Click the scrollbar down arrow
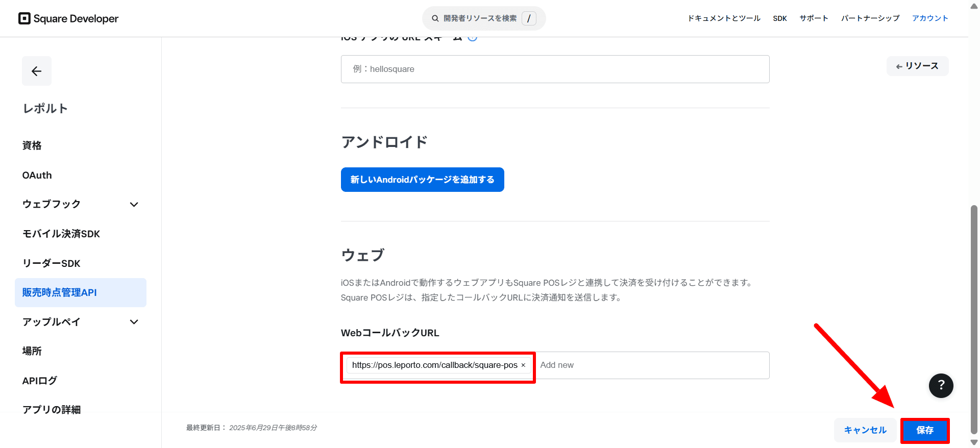Viewport: 980px width, 448px height. [974, 442]
